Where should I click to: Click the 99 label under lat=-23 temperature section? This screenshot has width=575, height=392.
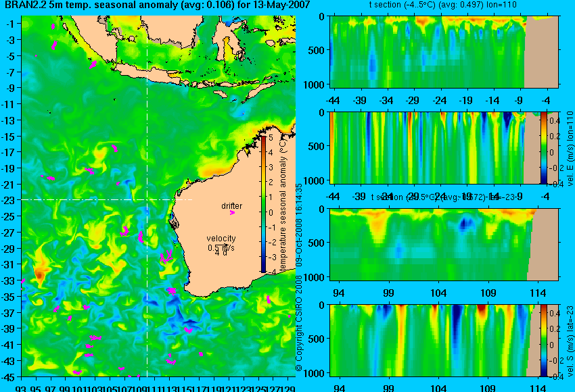coord(388,293)
